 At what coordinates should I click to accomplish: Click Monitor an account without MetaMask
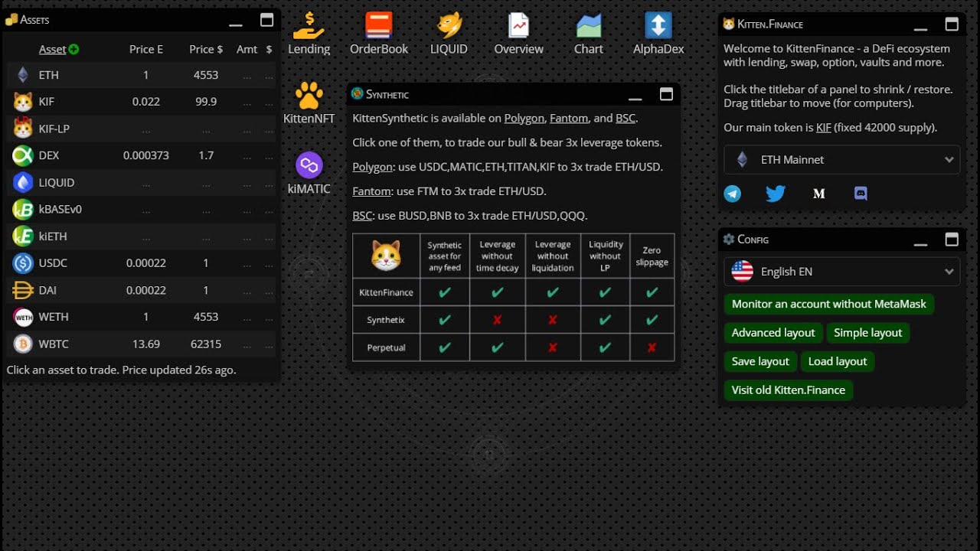[x=829, y=304]
